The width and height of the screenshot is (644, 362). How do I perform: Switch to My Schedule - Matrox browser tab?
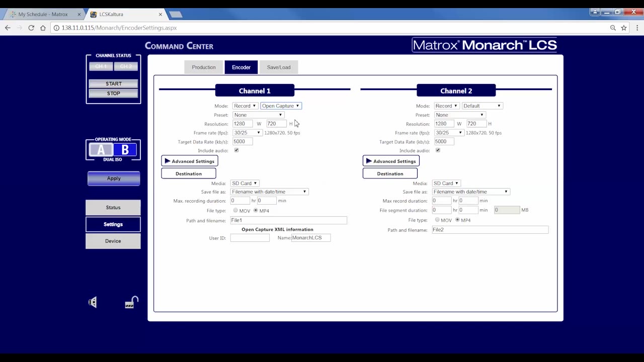click(43, 15)
